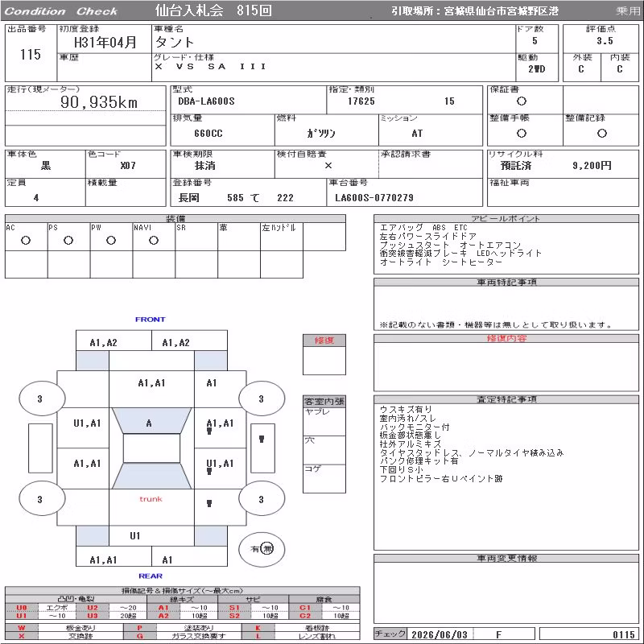Click the 修復 header box

pyautogui.click(x=324, y=340)
